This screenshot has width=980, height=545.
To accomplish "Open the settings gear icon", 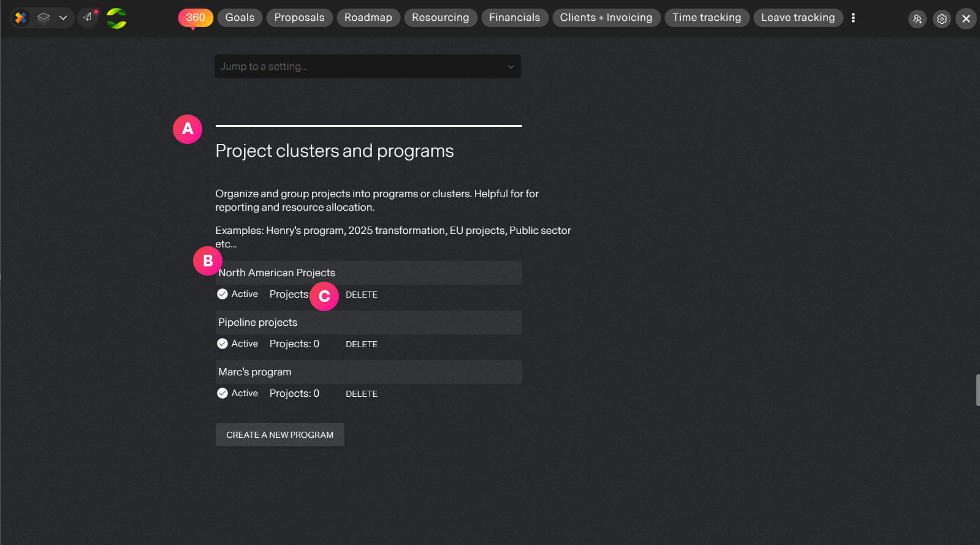I will coord(942,19).
